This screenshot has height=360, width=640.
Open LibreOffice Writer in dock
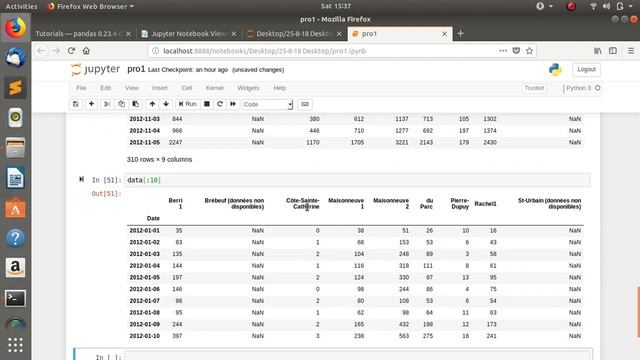[16, 178]
